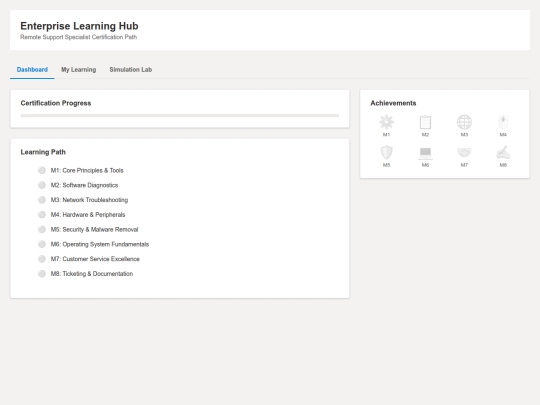This screenshot has height=405, width=540.
Task: Click the Learning Path heading
Action: pyautogui.click(x=43, y=152)
